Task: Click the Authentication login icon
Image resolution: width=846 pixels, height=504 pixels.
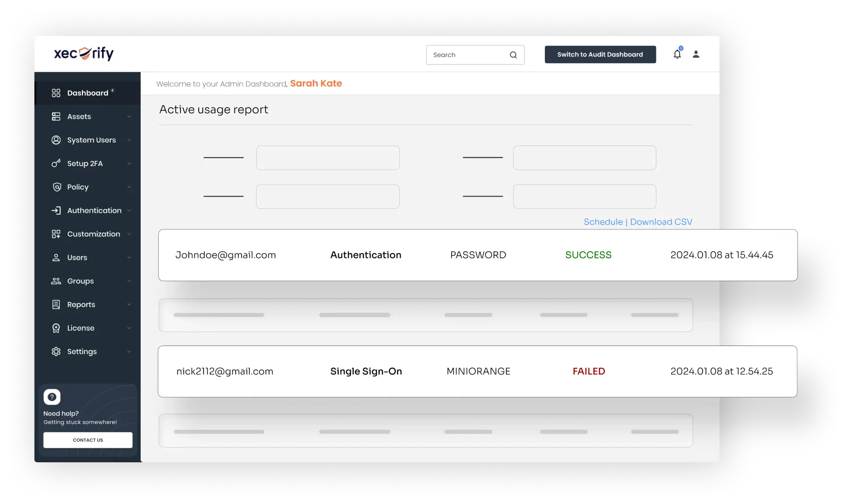Action: (56, 210)
